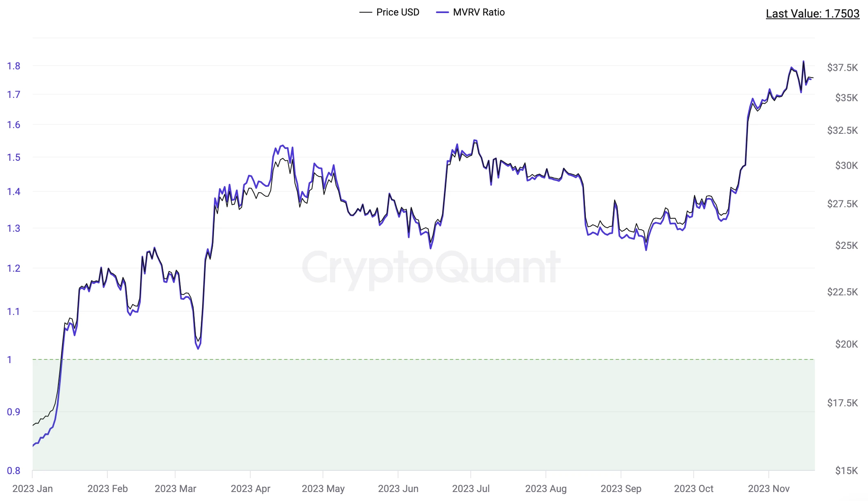The height and width of the screenshot is (501, 868).
Task: Select the 2023 Jan x-axis label
Action: click(33, 488)
